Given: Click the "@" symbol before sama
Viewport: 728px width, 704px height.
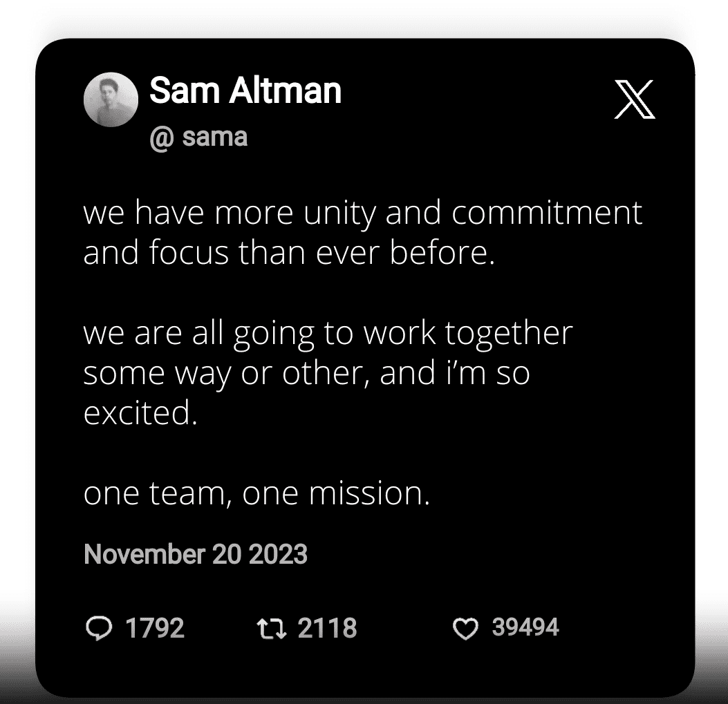Looking at the screenshot, I should [x=160, y=137].
